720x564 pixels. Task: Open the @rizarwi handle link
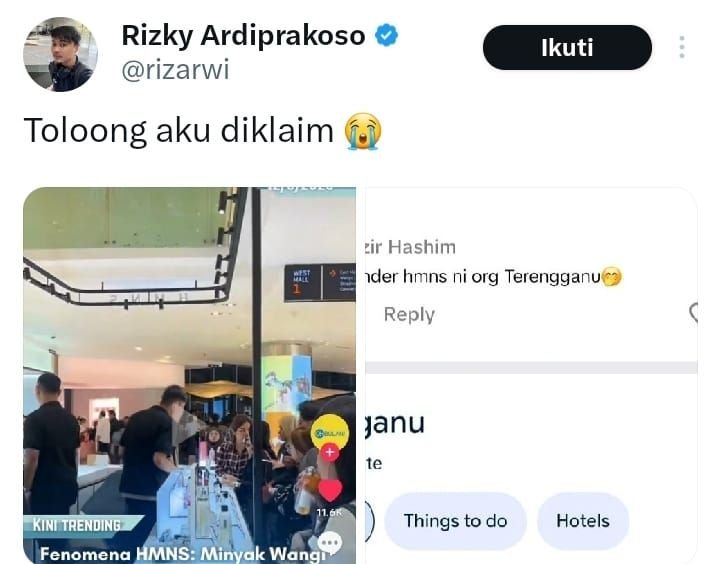point(175,70)
